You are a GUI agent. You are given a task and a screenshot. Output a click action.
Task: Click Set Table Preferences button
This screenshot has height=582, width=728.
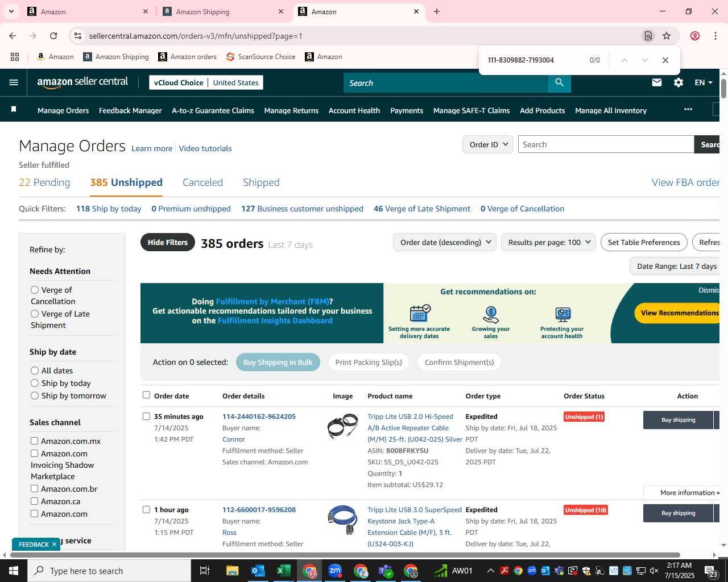(644, 242)
